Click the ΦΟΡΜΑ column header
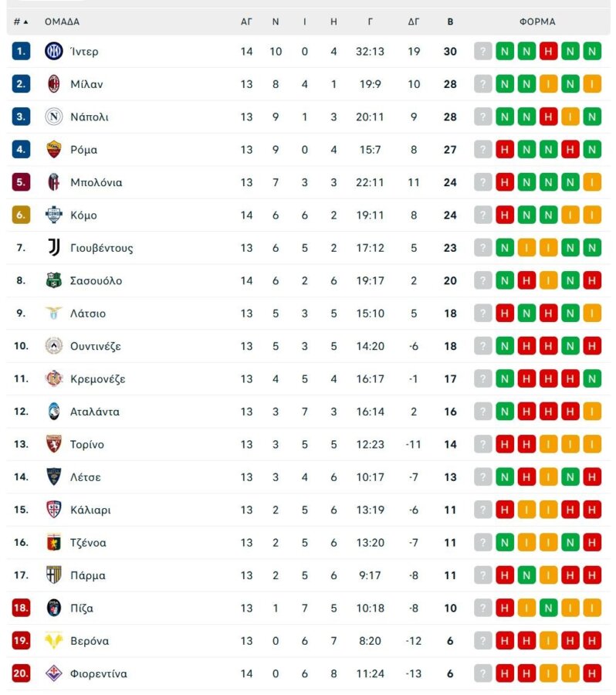 click(537, 22)
